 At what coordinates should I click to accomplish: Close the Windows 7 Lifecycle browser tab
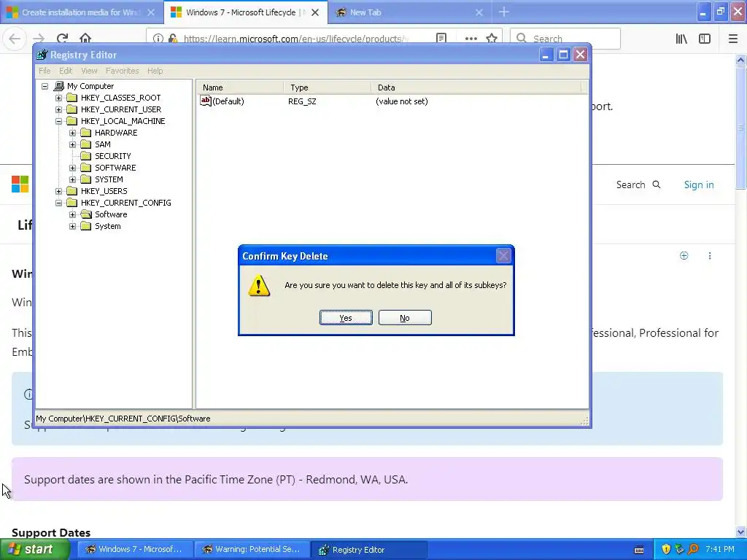315,12
